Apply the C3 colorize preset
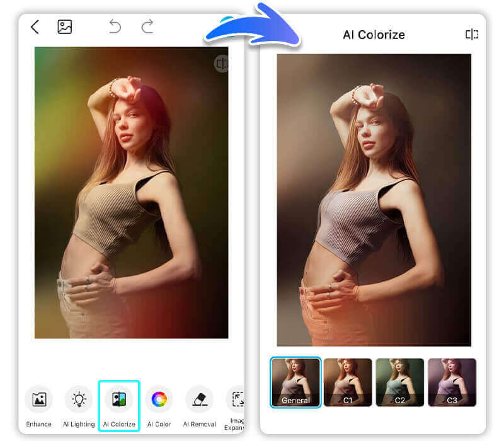504x441 pixels. coord(451,381)
